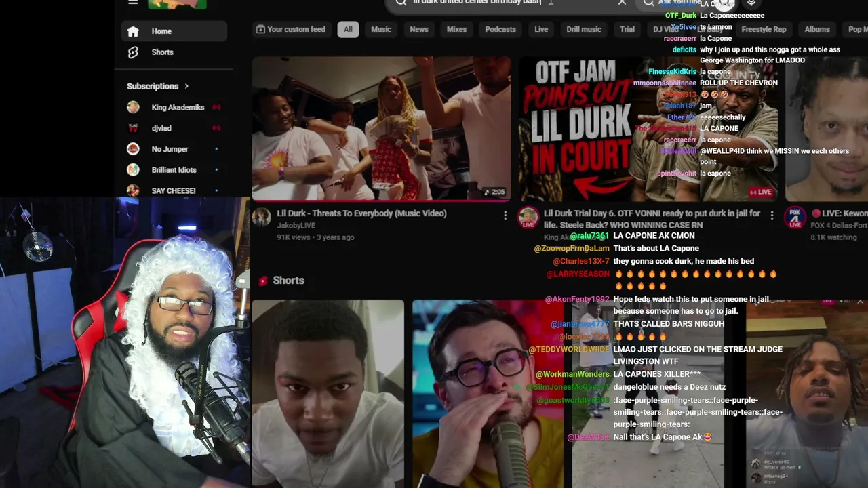This screenshot has height=488, width=868.
Task: Select the Freestyle Rap filter chip
Action: [x=764, y=29]
